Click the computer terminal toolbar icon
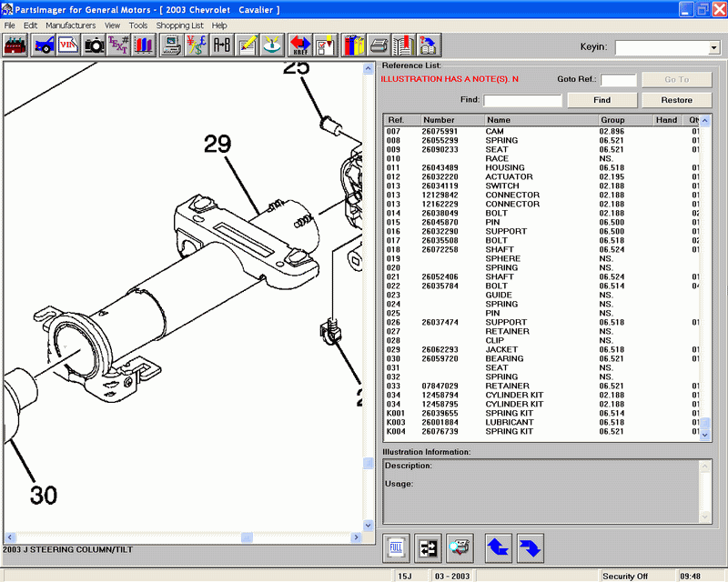The height and width of the screenshot is (582, 728). click(171, 45)
